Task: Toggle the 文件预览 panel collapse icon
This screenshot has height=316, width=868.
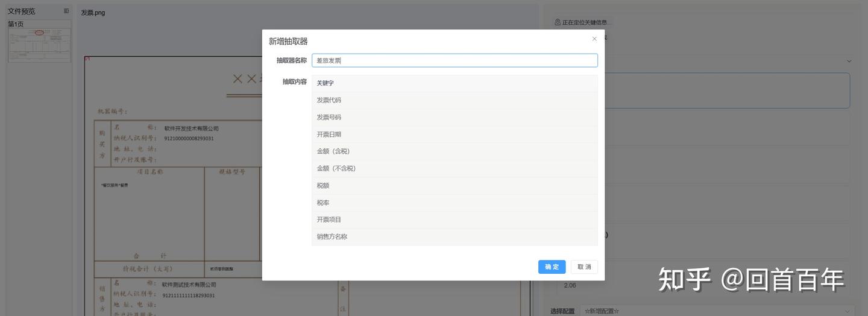Action: coord(66,11)
